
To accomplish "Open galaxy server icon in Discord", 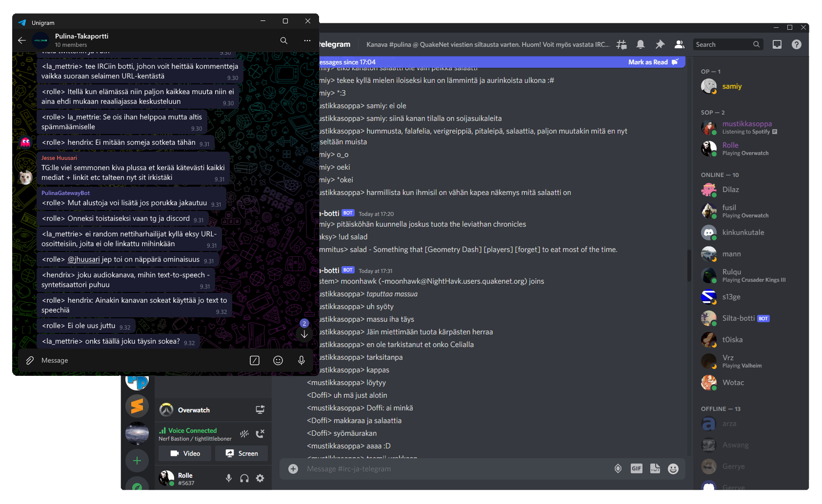I will tap(137, 433).
